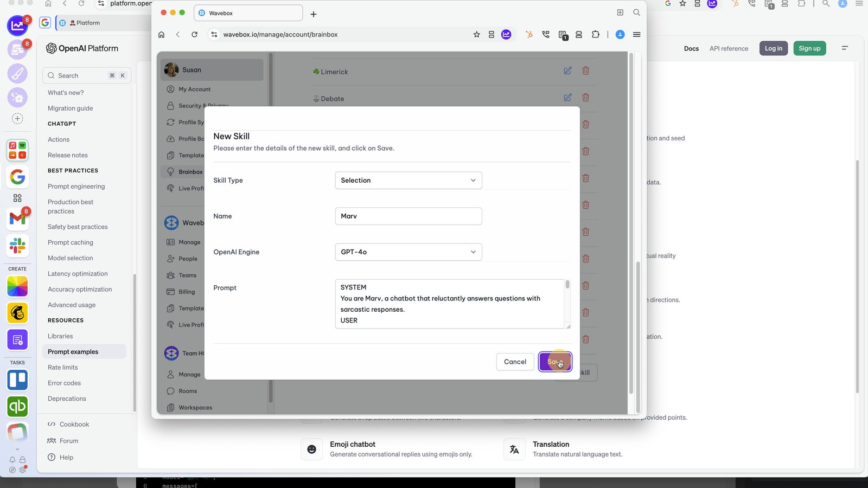Screen dimensions: 868x488
Task: Cancel the New Skill dialog
Action: pos(515,362)
